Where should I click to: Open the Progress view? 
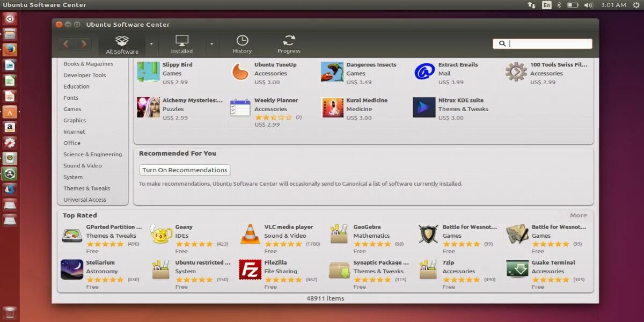[x=289, y=45]
